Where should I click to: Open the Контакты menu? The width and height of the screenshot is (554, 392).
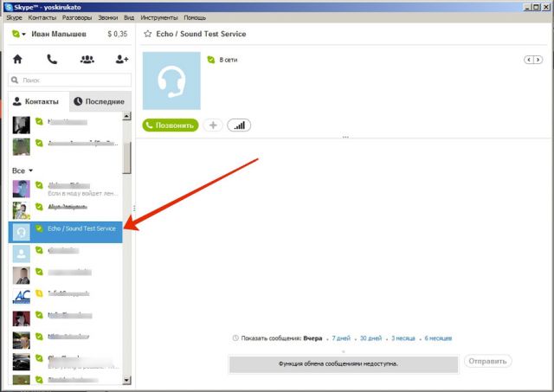pyautogui.click(x=42, y=17)
